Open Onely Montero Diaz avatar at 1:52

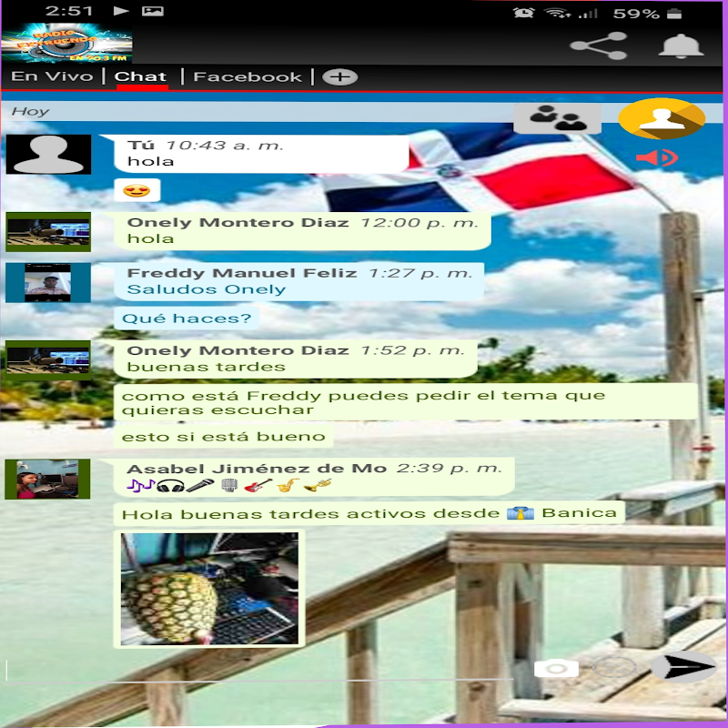click(48, 360)
